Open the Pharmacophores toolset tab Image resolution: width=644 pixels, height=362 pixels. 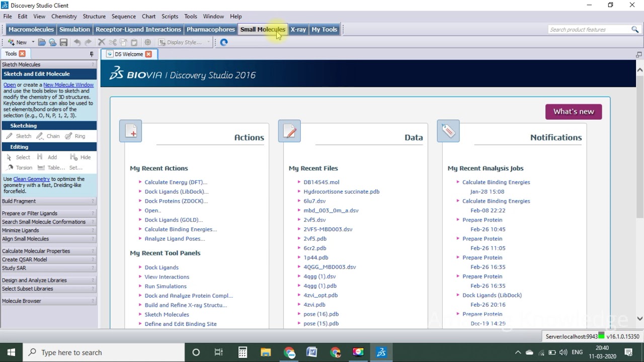211,29
